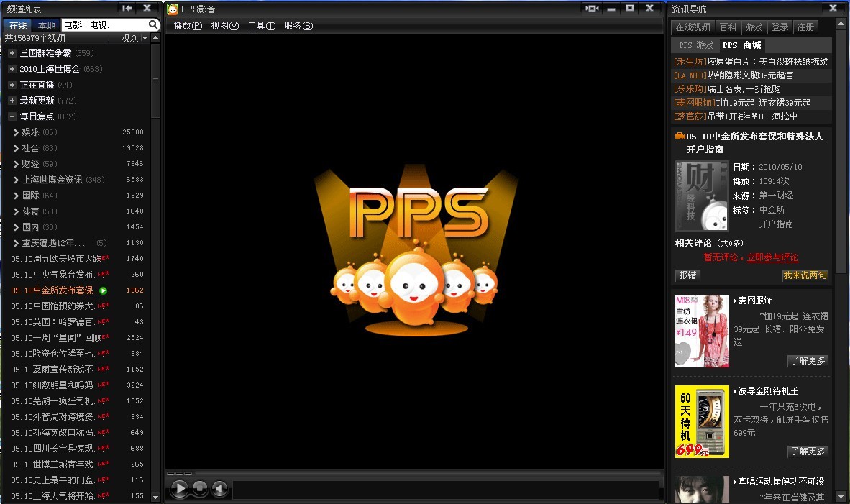
Task: Stop playback with the Stop button
Action: (199, 488)
